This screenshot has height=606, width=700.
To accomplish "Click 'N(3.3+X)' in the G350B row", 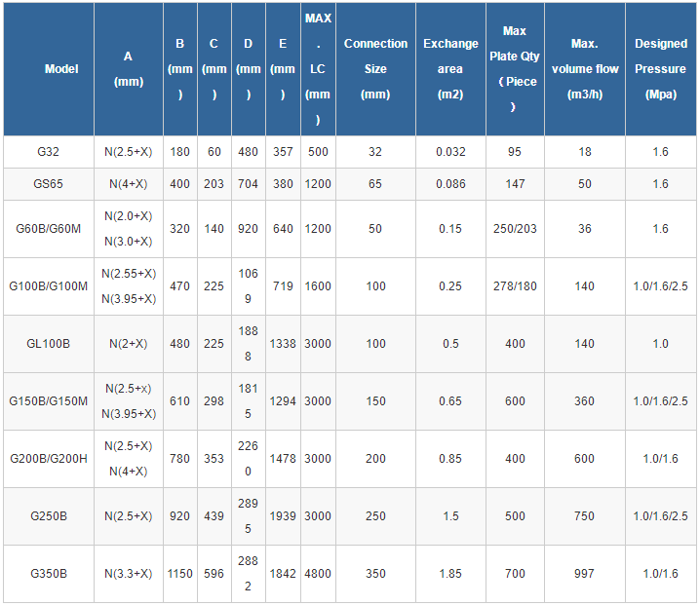I will tap(128, 574).
